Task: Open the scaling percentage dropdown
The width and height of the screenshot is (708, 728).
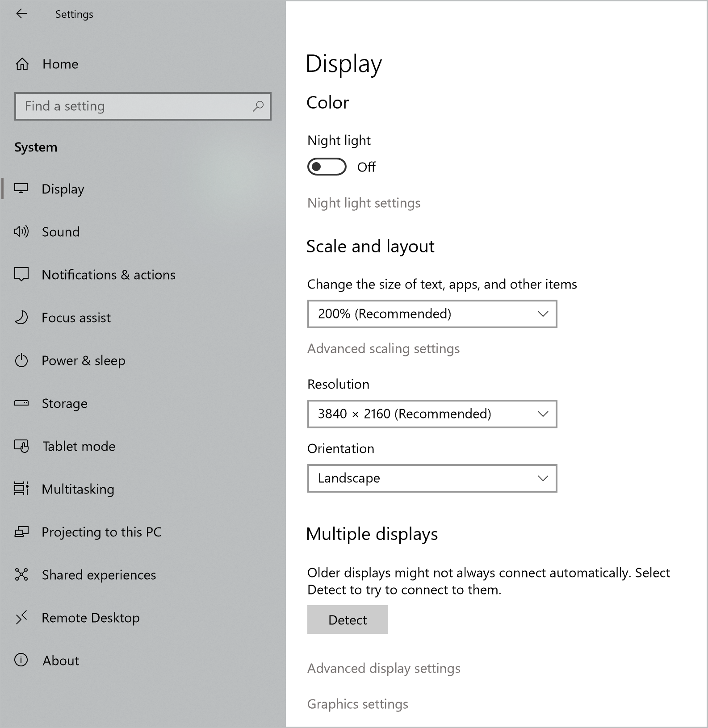Action: [432, 314]
